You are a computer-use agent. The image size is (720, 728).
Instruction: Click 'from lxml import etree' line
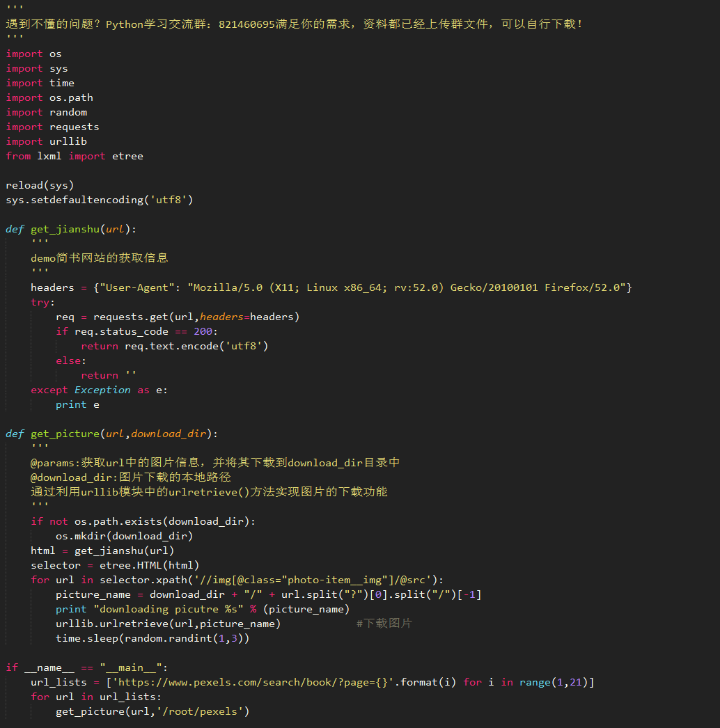75,157
